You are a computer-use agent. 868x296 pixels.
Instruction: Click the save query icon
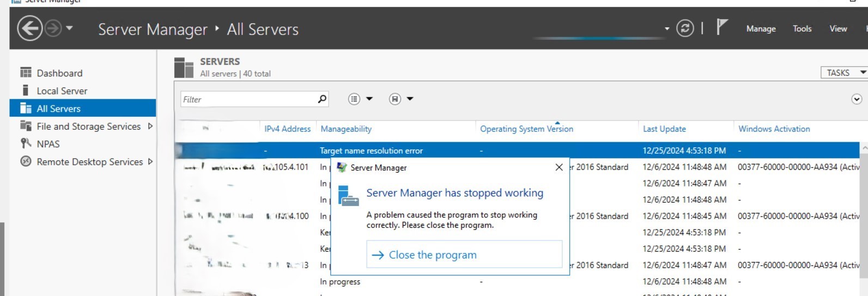pyautogui.click(x=395, y=99)
